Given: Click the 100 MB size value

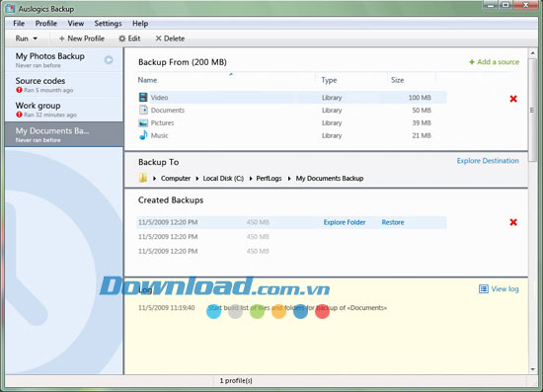Looking at the screenshot, I should point(420,98).
